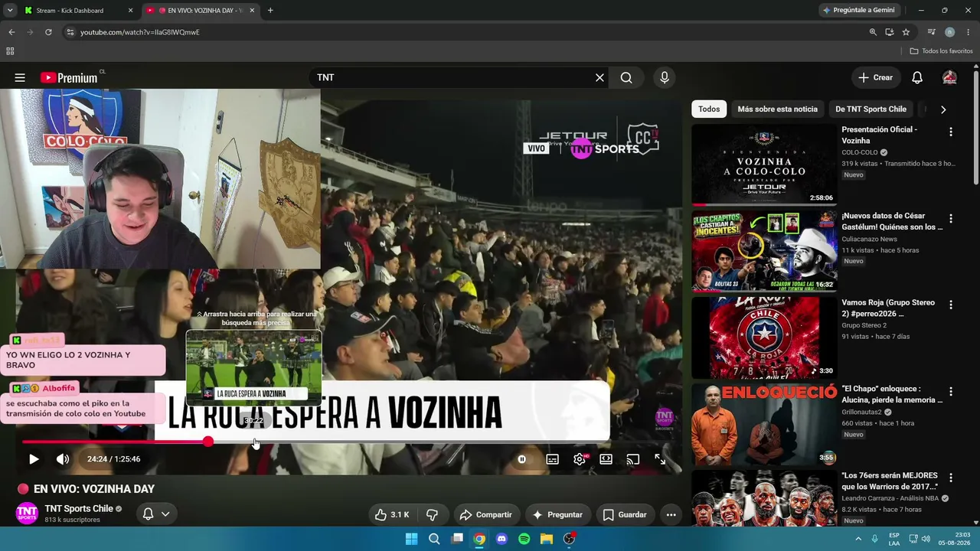The width and height of the screenshot is (980, 551).
Task: Open Pregúntale a Gemini button
Action: point(858,11)
